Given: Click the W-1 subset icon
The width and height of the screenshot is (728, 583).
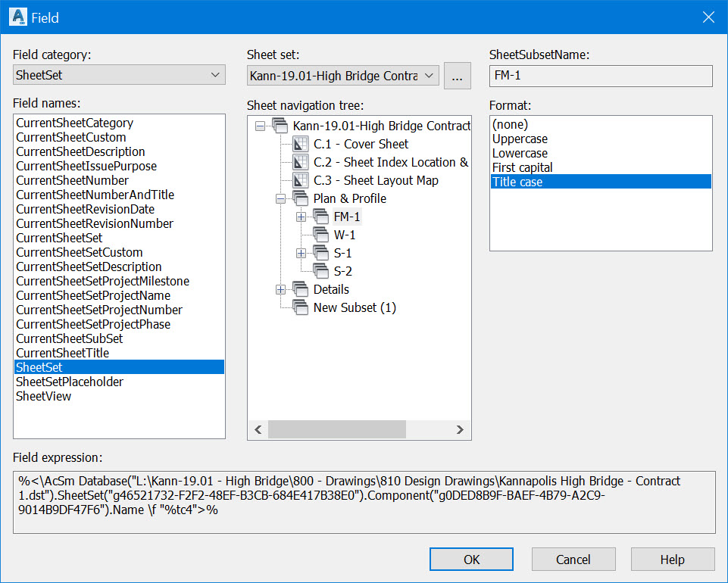Looking at the screenshot, I should click(321, 235).
